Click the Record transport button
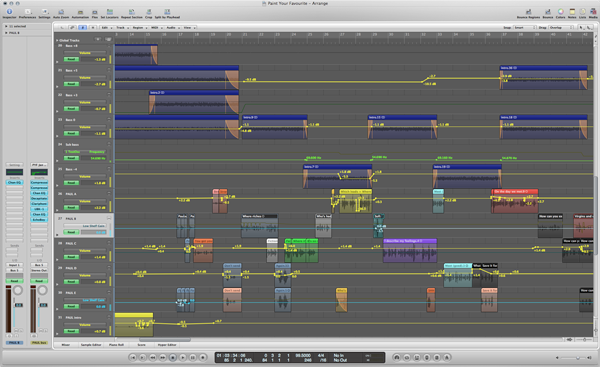This screenshot has height=367, width=600. coord(203,357)
